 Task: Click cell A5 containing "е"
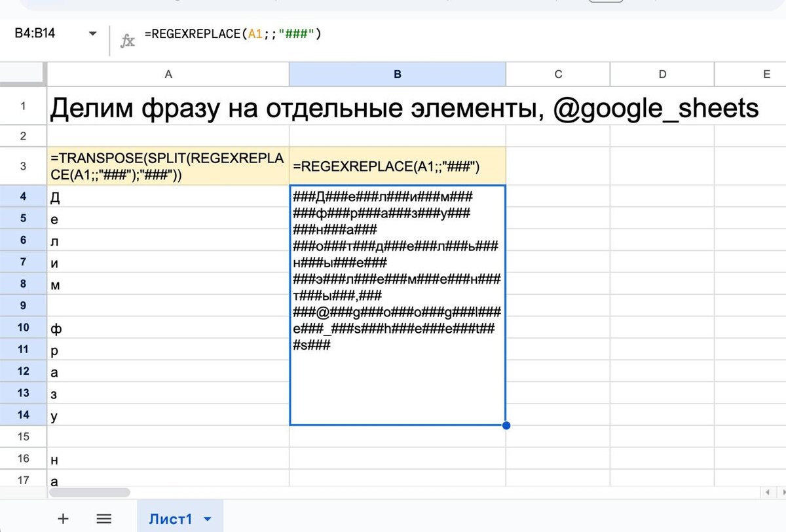click(168, 218)
